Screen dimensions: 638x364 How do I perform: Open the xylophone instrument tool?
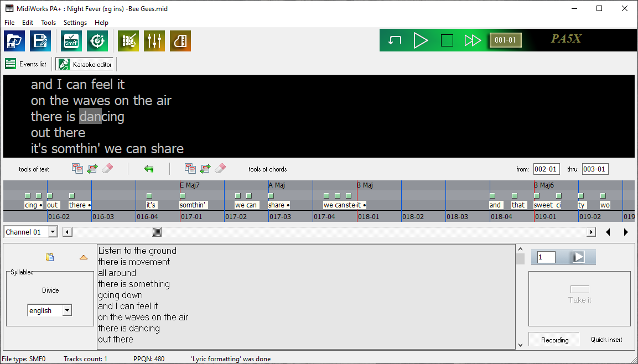coord(128,41)
